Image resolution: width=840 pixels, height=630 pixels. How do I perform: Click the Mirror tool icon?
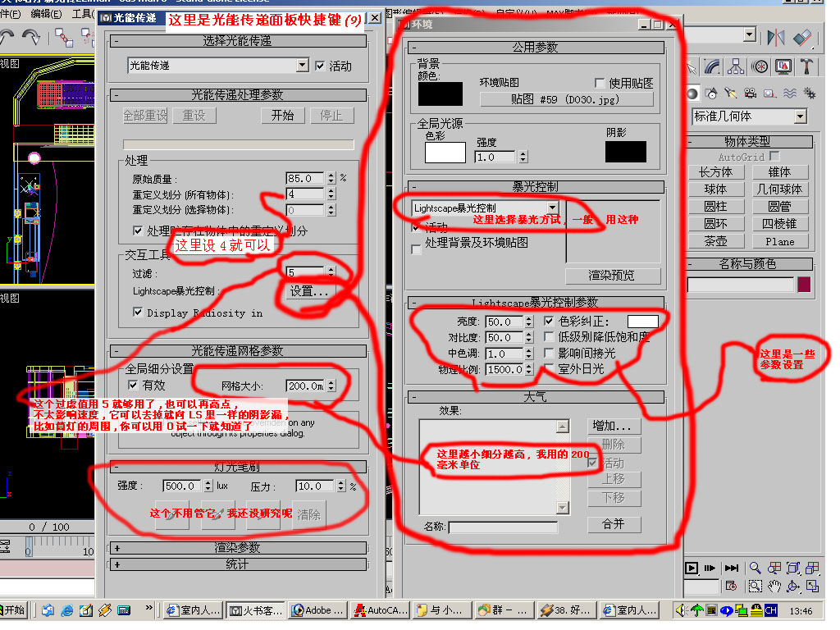(x=776, y=38)
